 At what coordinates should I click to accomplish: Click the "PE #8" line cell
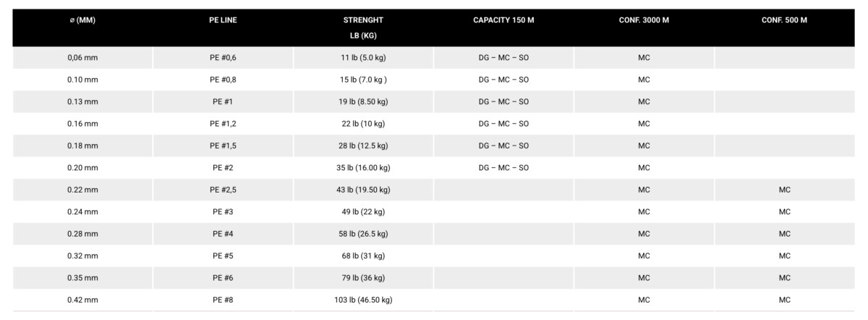click(x=223, y=300)
